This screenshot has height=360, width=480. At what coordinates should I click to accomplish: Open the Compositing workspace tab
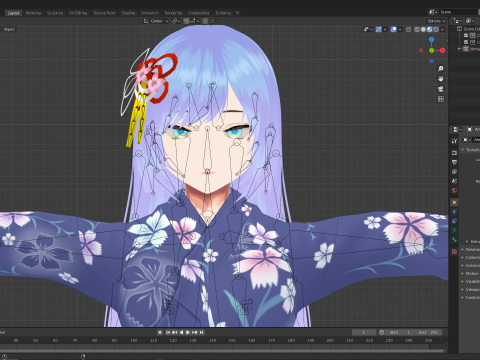(x=198, y=13)
